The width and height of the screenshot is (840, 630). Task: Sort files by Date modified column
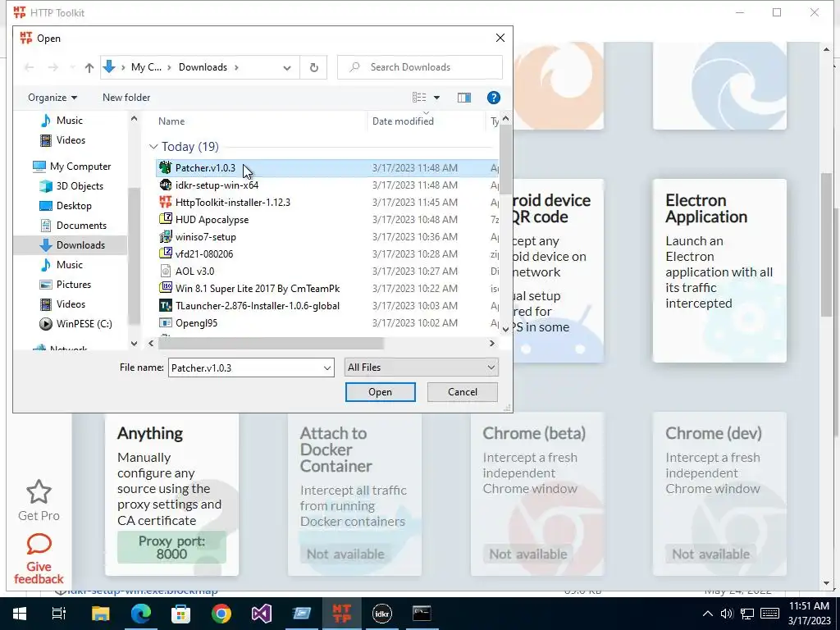403,121
